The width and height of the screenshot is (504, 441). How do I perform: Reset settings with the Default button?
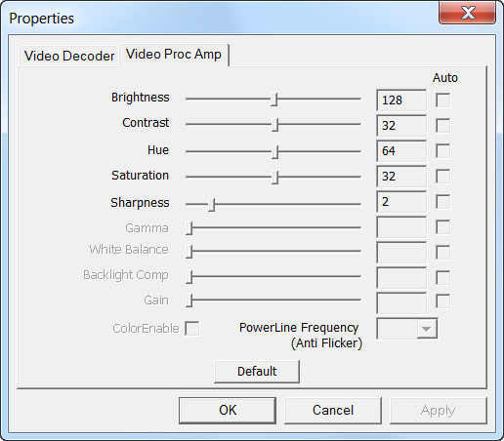pyautogui.click(x=257, y=372)
